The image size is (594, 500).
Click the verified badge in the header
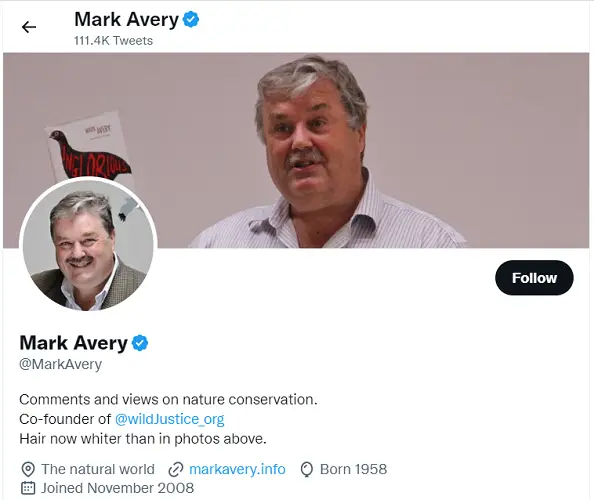click(x=191, y=19)
